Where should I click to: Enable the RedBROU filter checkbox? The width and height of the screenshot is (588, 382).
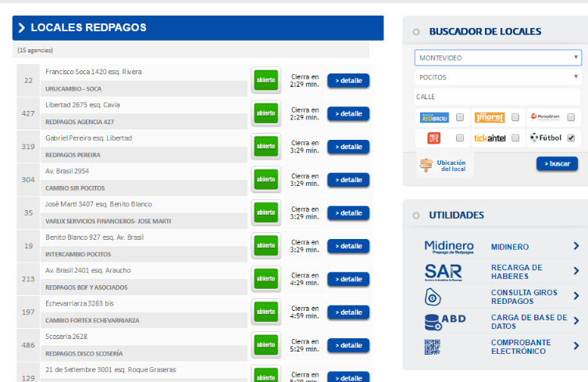click(460, 117)
